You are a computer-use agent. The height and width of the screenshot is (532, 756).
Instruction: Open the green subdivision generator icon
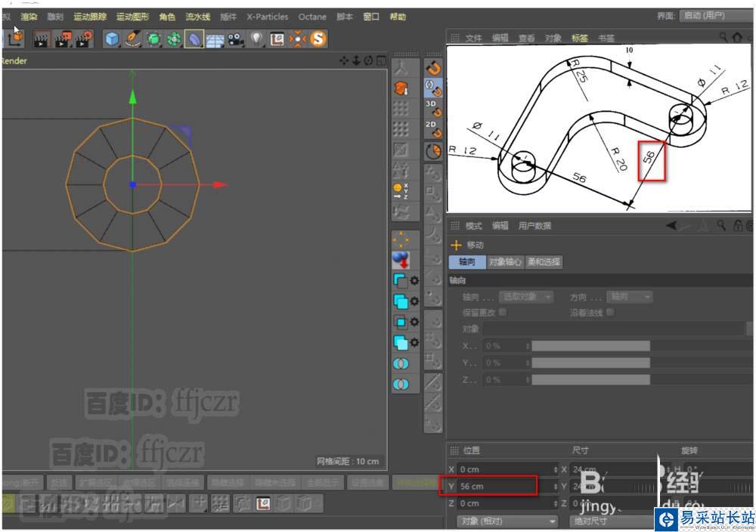[x=153, y=39]
